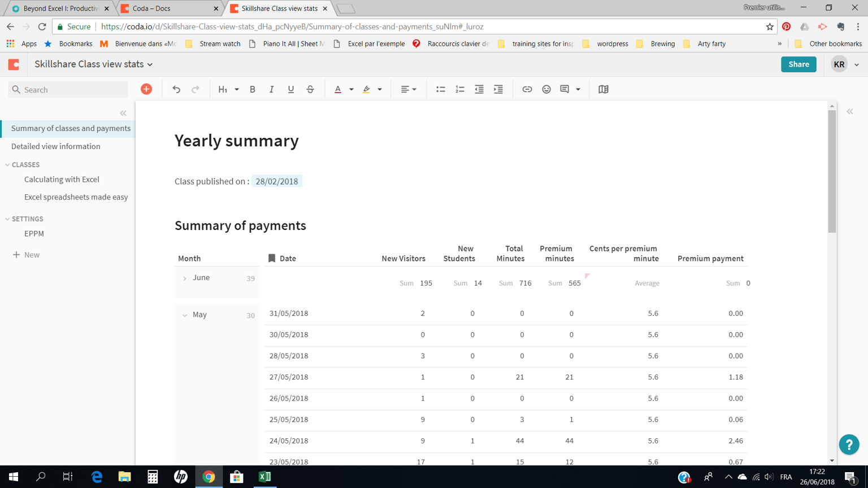Open the help question mark button
This screenshot has height=488, width=868.
click(849, 445)
